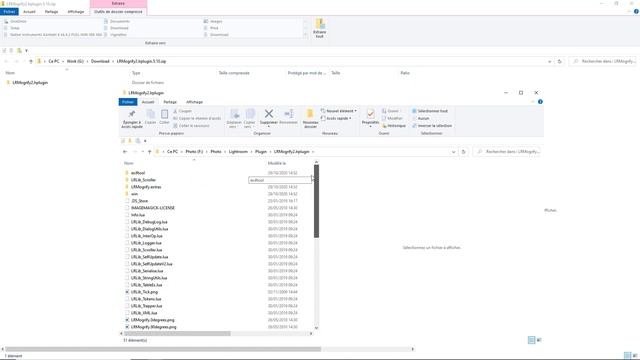640x360 pixels.
Task: Collapse the ribbon in the front window
Action: [x=533, y=102]
